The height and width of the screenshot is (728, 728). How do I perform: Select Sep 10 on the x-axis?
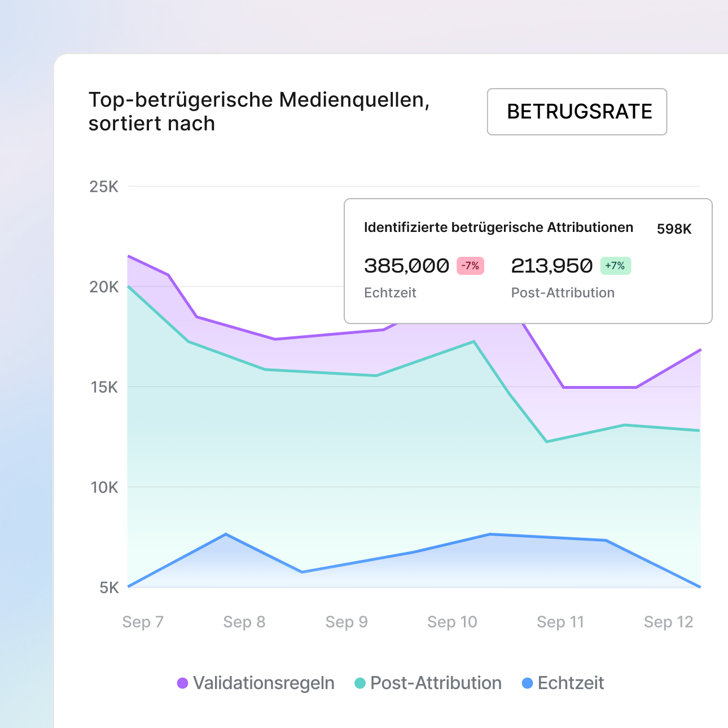[x=452, y=622]
